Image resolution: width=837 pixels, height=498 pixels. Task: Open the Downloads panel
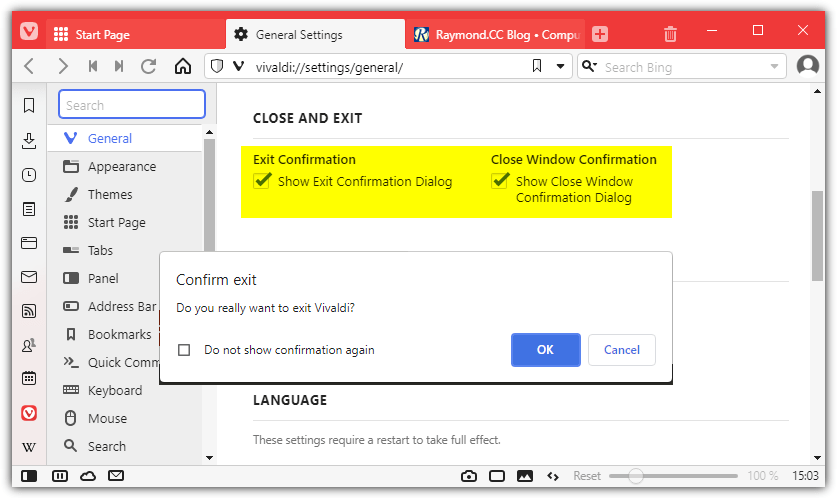point(29,141)
